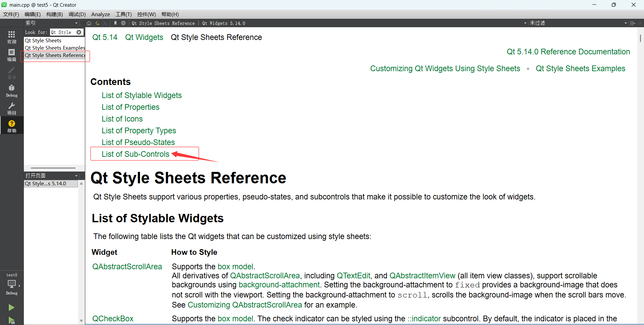Screen dimensions: 644x325
Task: Open the 文件(F) menu
Action: coord(11,14)
